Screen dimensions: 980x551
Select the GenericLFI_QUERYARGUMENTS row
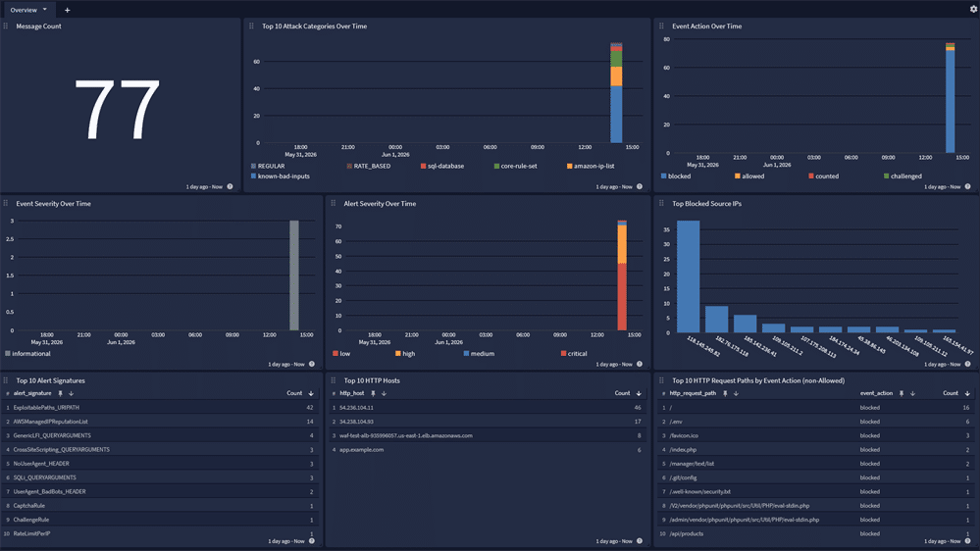coord(160,435)
